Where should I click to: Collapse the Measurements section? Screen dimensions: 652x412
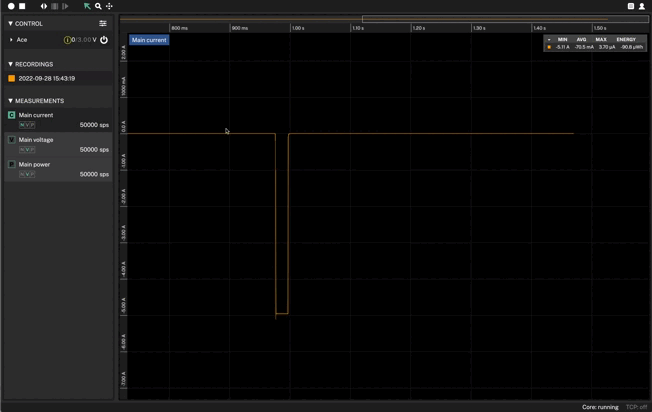point(10,101)
